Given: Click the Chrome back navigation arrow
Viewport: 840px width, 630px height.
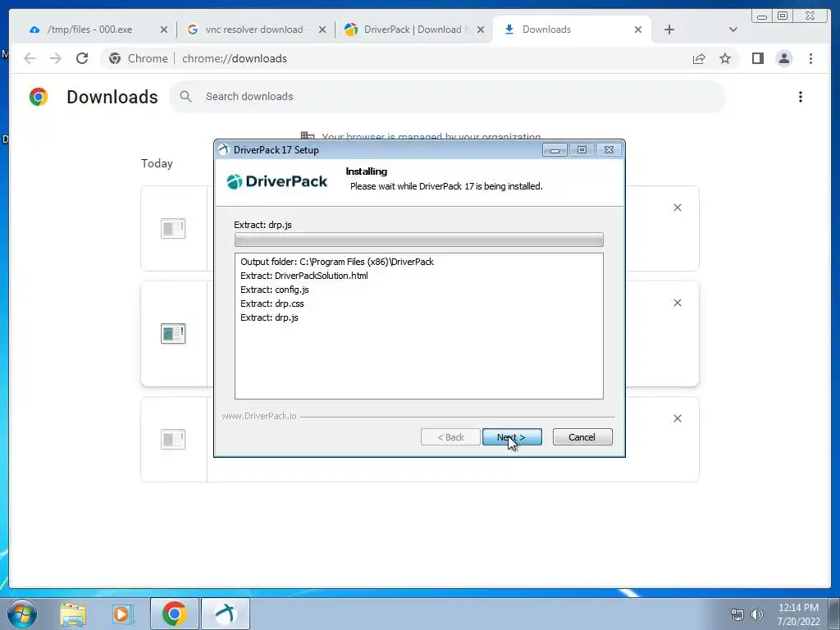Looking at the screenshot, I should click(x=30, y=58).
